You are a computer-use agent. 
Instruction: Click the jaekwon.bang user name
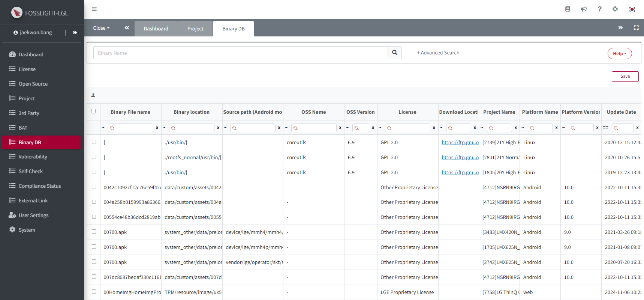tap(36, 33)
